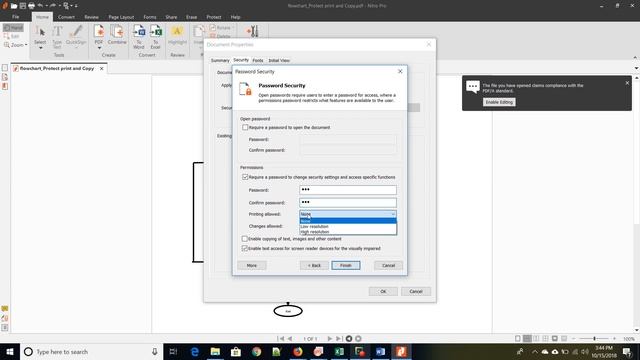Open the QuickSign tool
640x360 pixels.
pos(76,35)
